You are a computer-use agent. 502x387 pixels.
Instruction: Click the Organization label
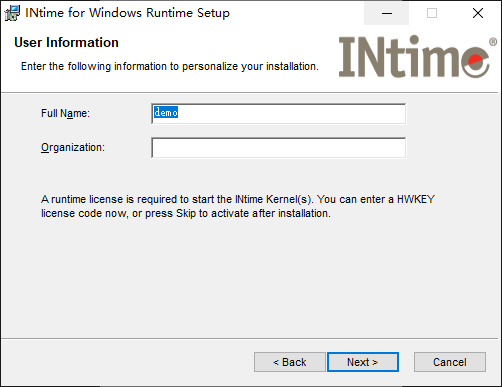[x=73, y=147]
